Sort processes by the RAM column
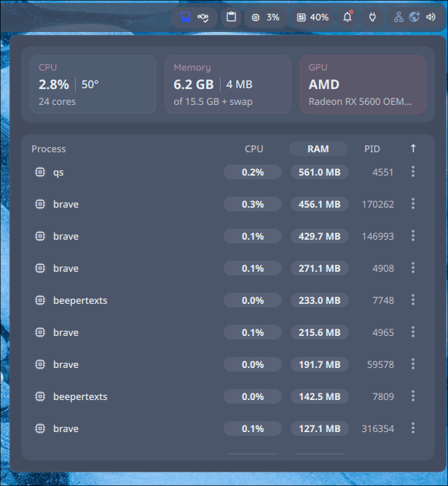Viewport: 448px width, 486px height. [x=318, y=149]
